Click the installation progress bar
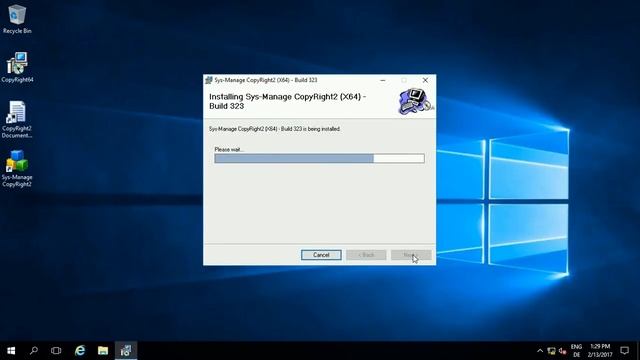Screen dimensions: 640x360 (319, 158)
